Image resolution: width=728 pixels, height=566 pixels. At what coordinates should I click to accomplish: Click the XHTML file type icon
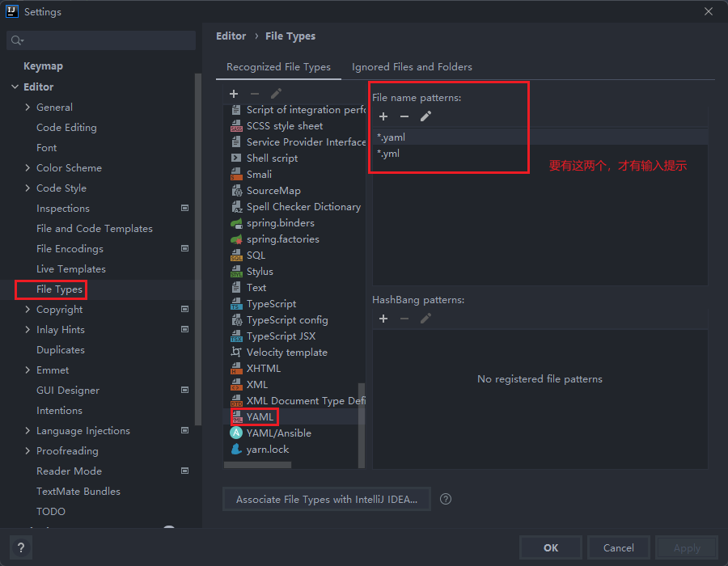click(x=236, y=369)
